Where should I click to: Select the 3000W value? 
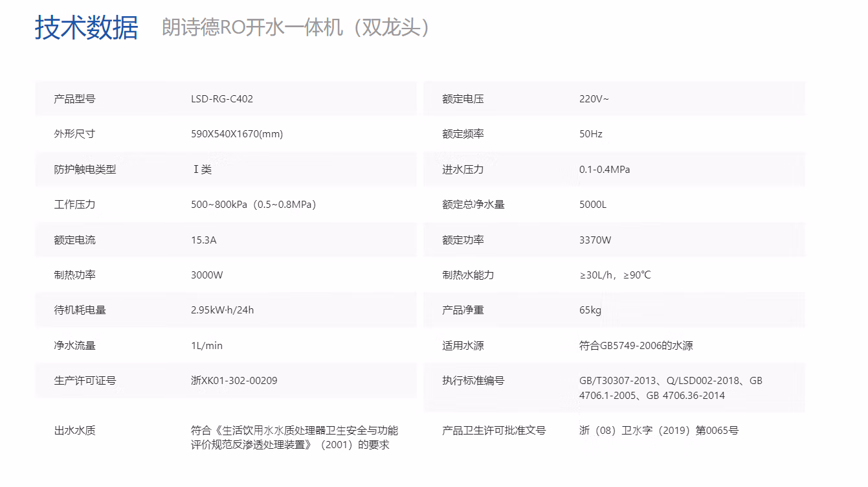pos(207,275)
